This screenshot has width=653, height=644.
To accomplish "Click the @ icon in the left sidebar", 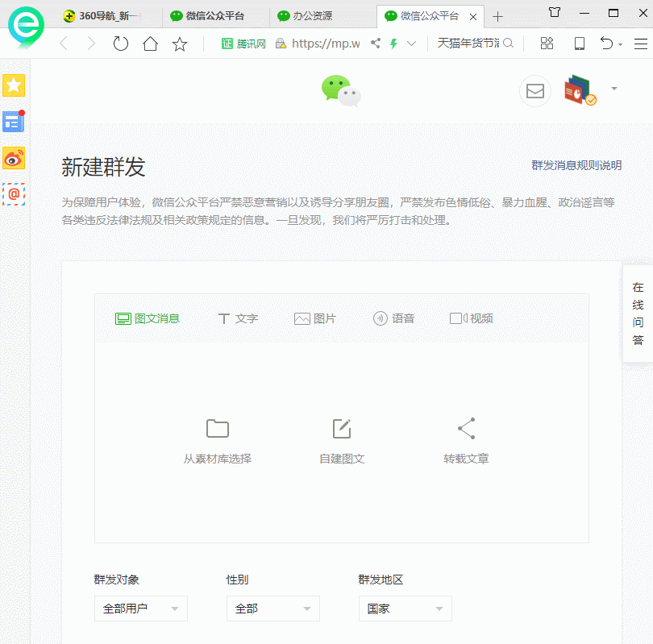I will click(x=14, y=195).
